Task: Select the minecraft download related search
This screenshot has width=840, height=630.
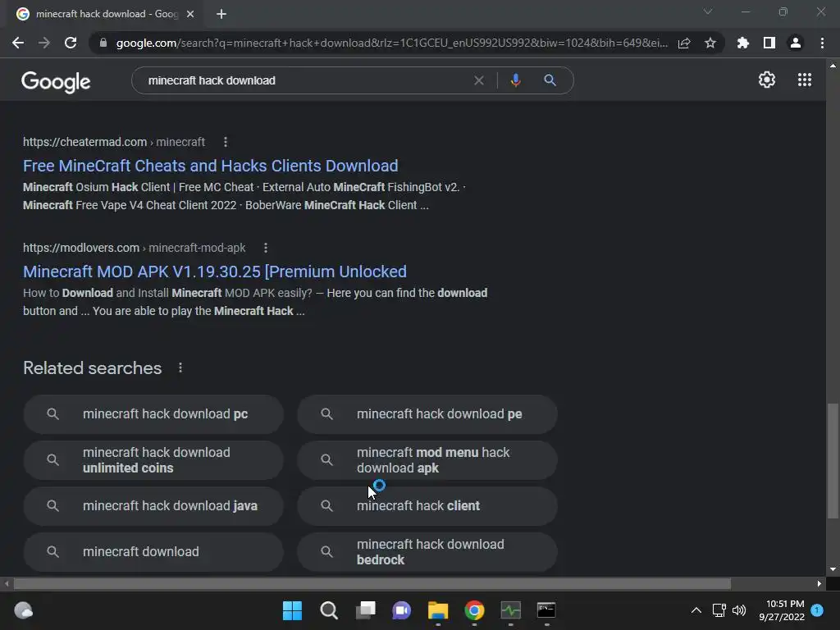Action: point(153,552)
